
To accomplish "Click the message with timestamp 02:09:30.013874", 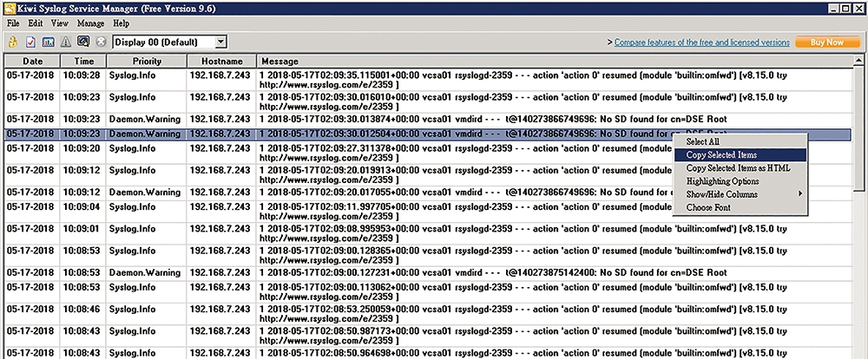I will click(x=493, y=119).
